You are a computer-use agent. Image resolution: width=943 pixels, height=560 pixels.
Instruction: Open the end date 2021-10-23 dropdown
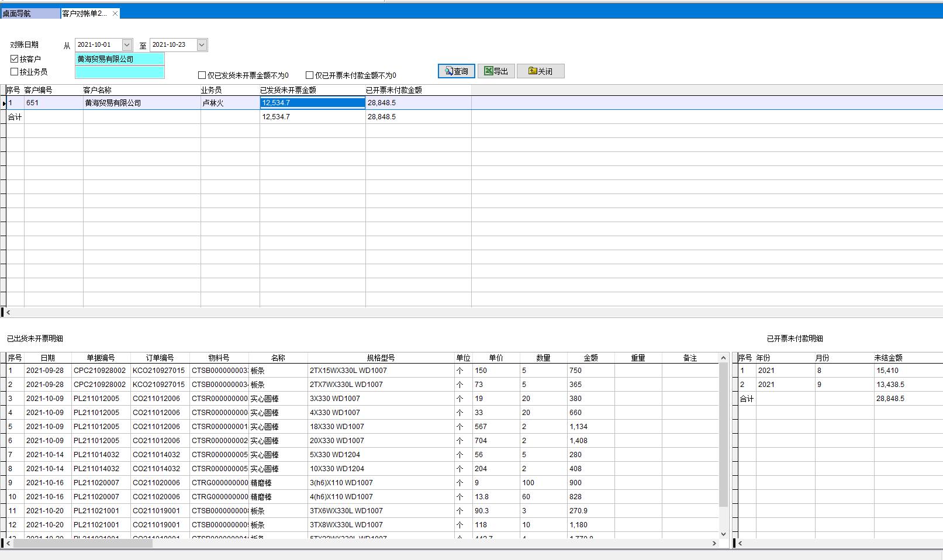pos(202,45)
